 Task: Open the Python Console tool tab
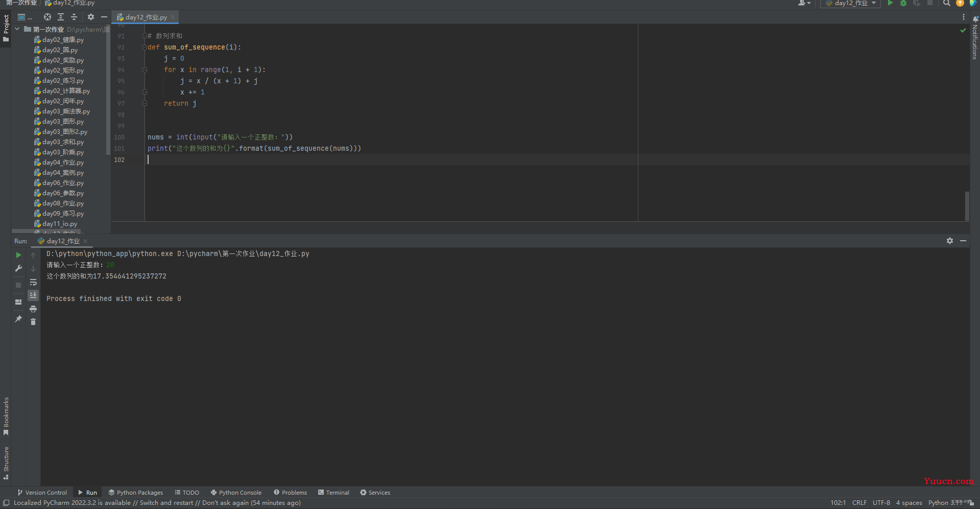(236, 493)
